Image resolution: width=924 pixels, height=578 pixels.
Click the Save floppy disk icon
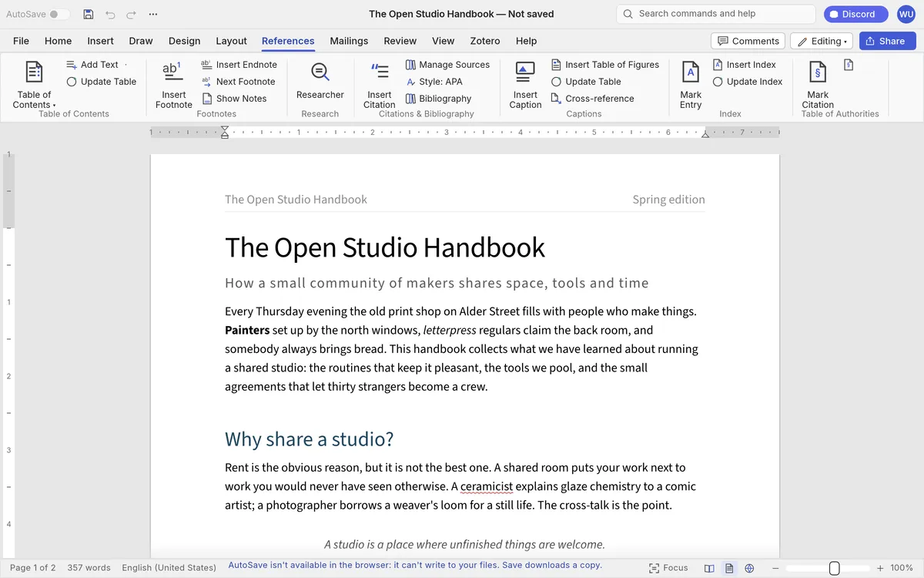pyautogui.click(x=88, y=14)
